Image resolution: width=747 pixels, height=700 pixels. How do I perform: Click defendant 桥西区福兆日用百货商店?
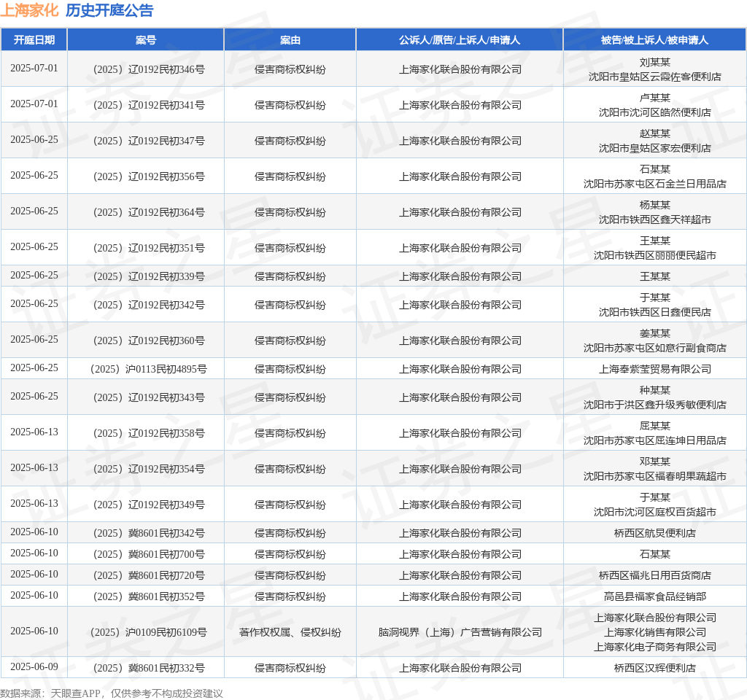click(x=654, y=576)
